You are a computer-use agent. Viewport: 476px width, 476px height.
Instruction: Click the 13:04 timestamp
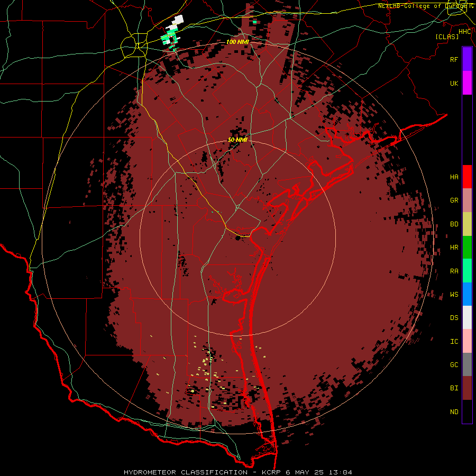point(341,472)
